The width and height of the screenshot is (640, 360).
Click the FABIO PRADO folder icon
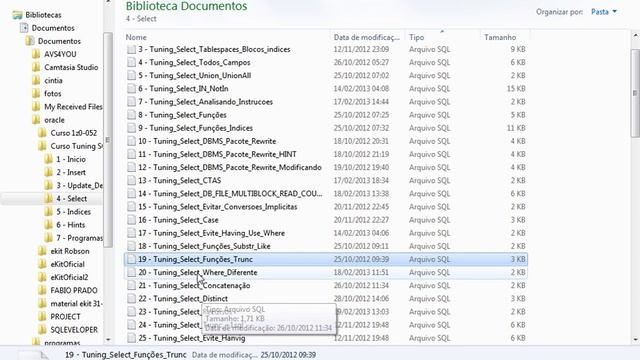pyautogui.click(x=42, y=291)
